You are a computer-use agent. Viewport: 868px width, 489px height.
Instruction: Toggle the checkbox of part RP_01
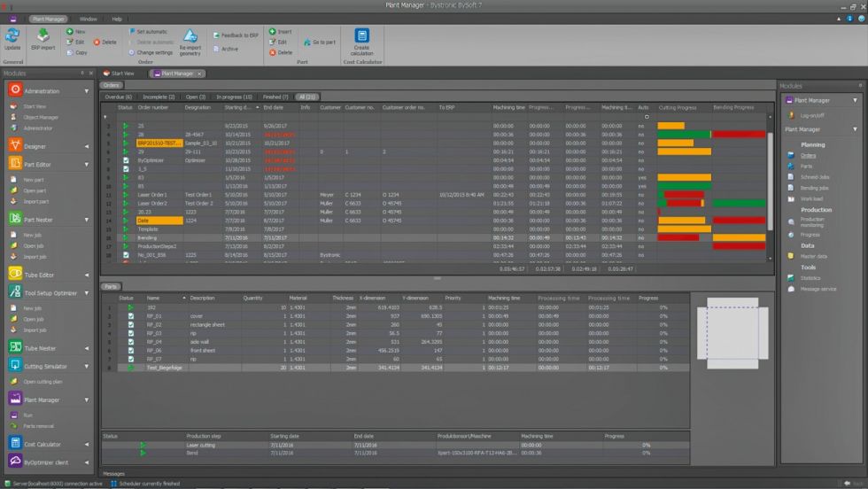[131, 316]
